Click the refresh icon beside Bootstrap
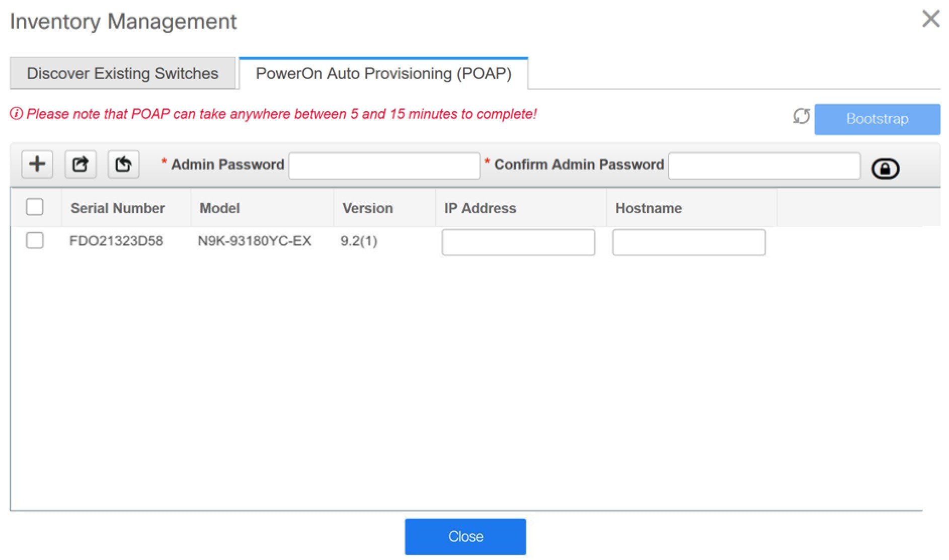Image resolution: width=949 pixels, height=560 pixels. tap(801, 117)
